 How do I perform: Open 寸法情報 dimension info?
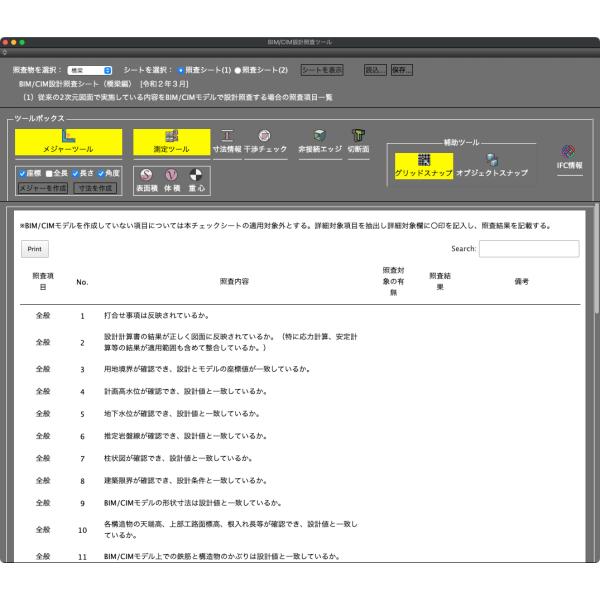228,141
